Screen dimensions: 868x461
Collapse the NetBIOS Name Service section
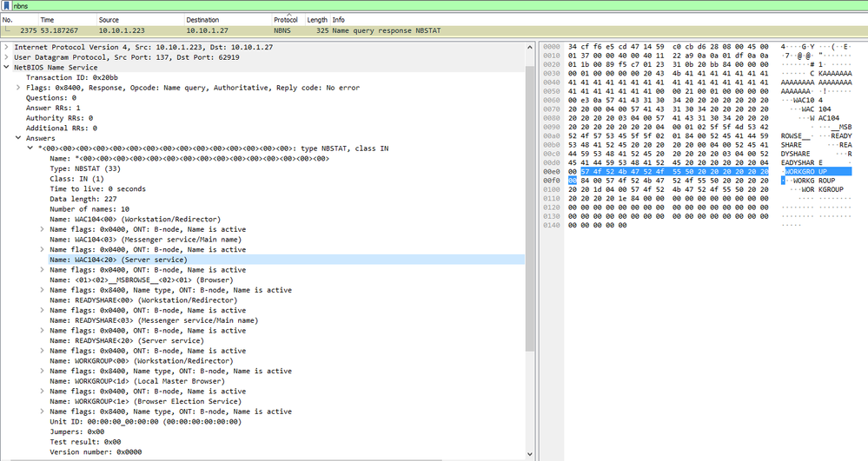[6, 67]
